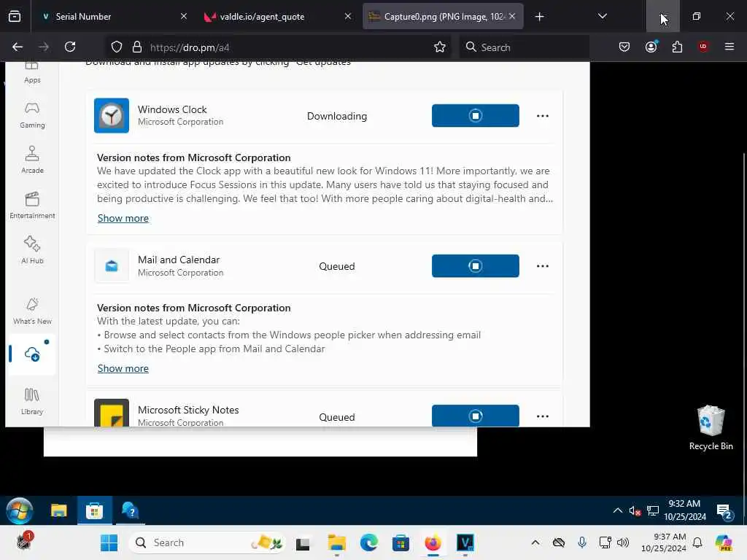The image size is (747, 560).
Task: Show more Mail and Calendar version notes
Action: coord(123,368)
